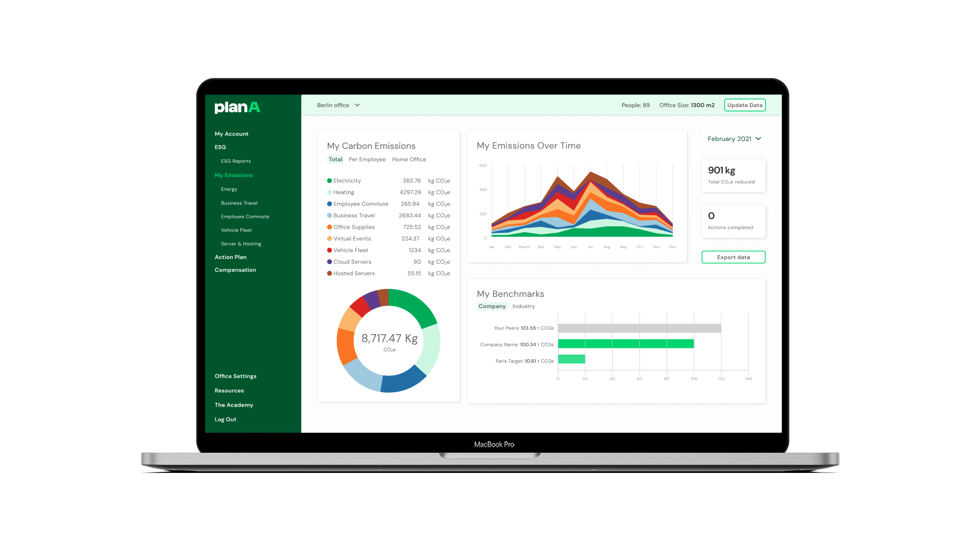This screenshot has width=980, height=551.
Task: Click the purple Cloud Servers legend dot
Action: point(329,262)
